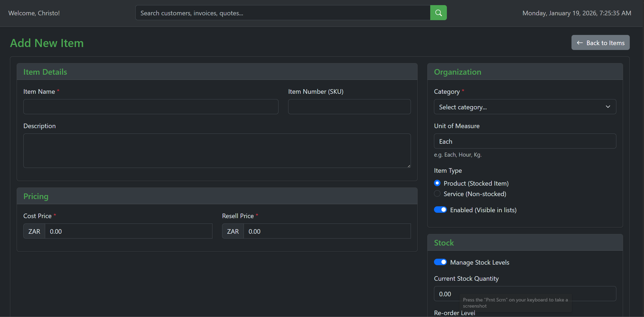The image size is (644, 317).
Task: Select Service (Non-stocked) radio option
Action: click(x=437, y=194)
